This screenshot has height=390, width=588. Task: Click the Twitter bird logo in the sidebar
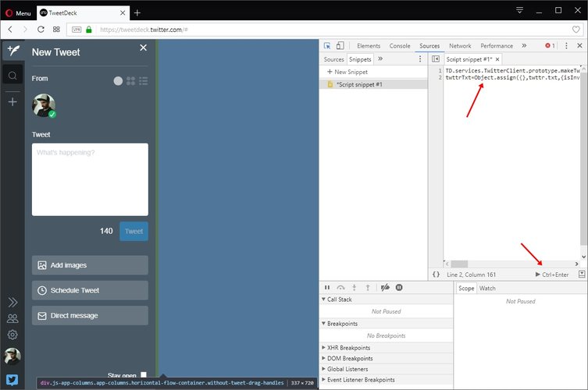pyautogui.click(x=12, y=380)
